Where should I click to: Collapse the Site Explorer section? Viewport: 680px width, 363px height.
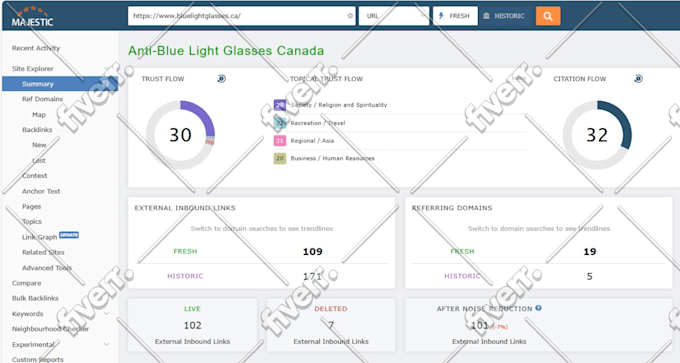(x=107, y=69)
